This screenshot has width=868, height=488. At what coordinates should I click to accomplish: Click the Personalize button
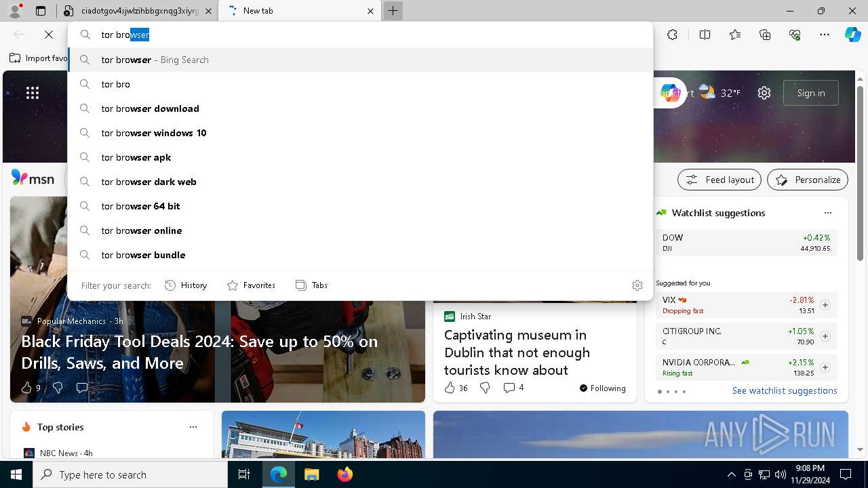(808, 180)
